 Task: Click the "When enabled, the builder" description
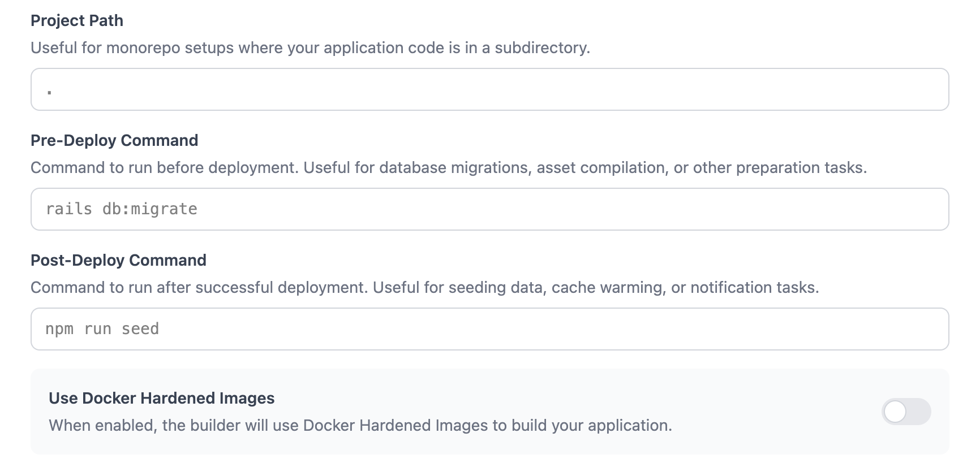click(x=360, y=425)
